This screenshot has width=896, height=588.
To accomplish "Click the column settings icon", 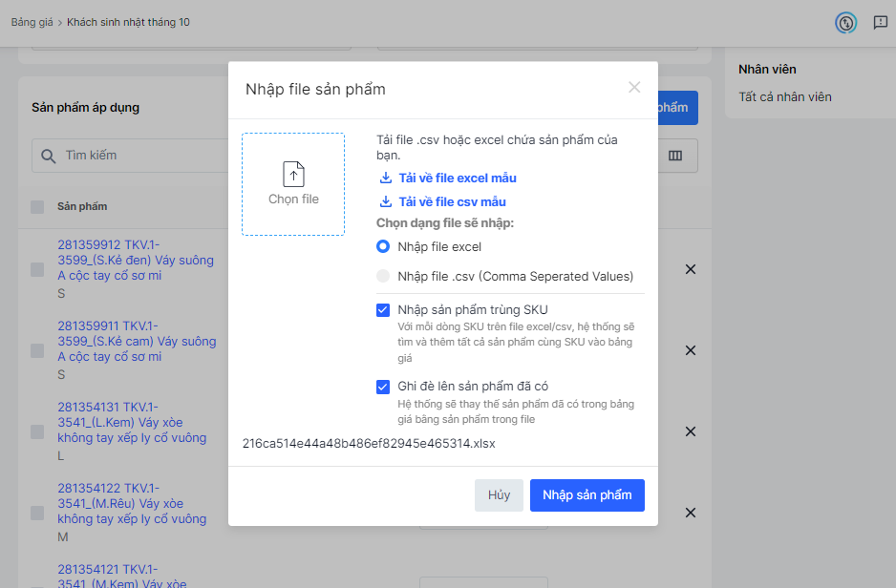I will 675,156.
